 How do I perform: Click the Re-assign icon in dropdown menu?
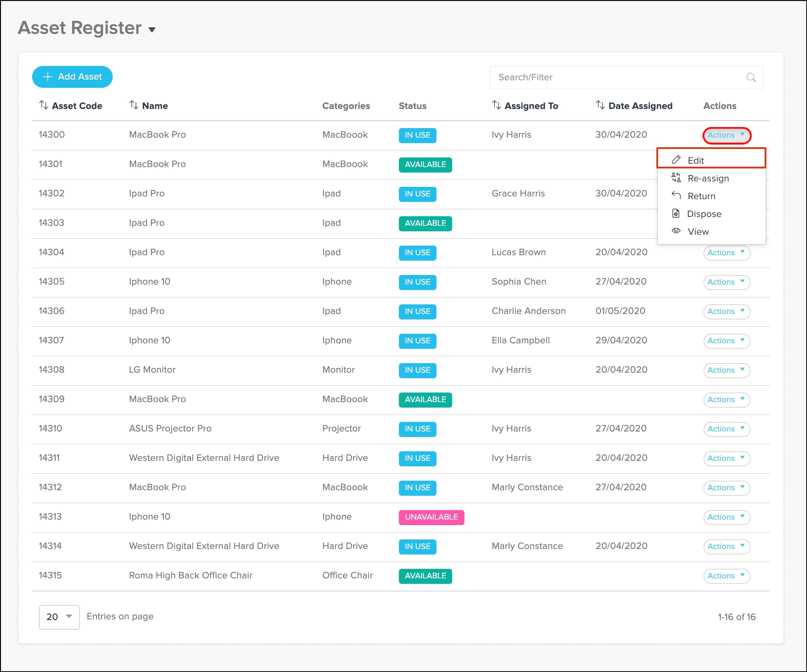[x=676, y=178]
